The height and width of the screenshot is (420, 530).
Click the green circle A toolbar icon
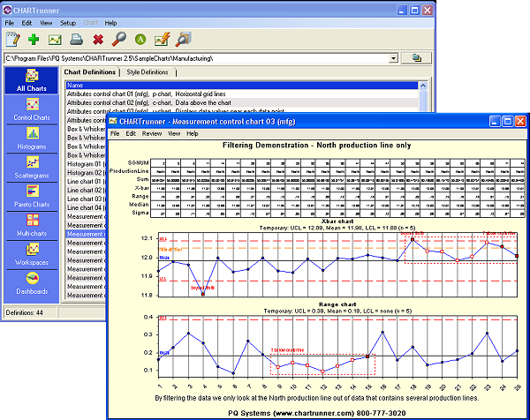[x=140, y=40]
